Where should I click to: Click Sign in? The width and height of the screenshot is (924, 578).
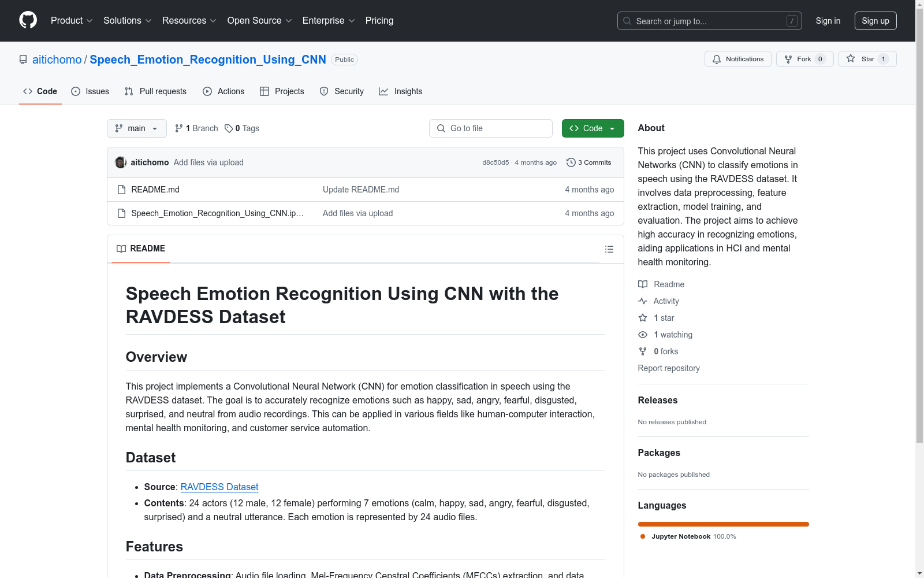coord(828,21)
